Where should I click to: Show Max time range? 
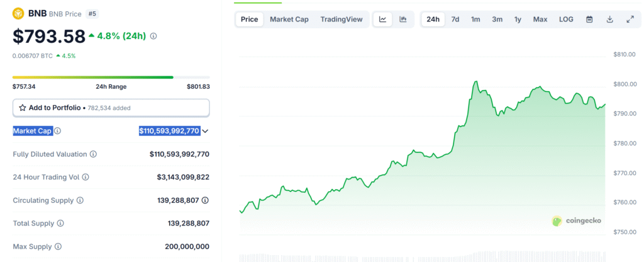540,20
